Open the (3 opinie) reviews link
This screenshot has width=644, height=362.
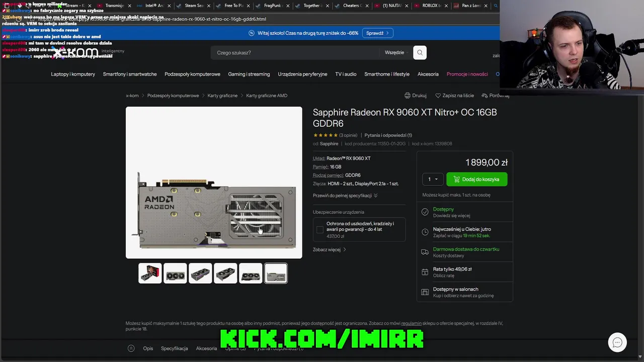(x=348, y=135)
